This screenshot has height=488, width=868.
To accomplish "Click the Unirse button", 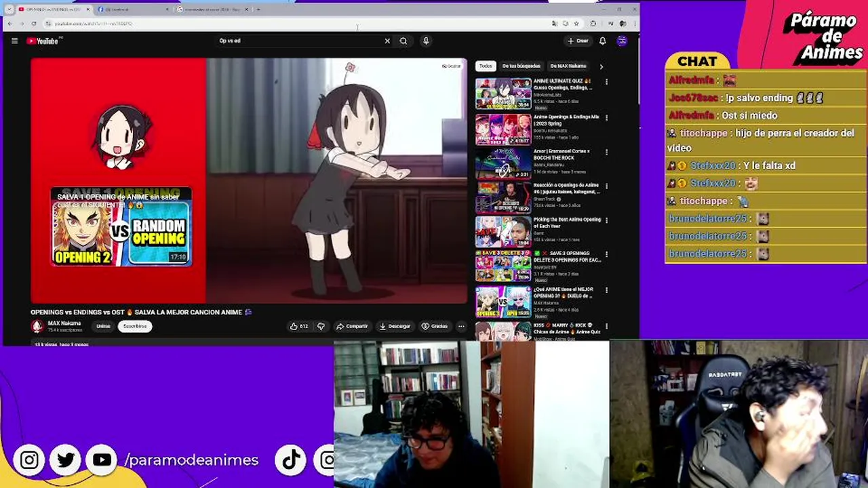I will click(x=103, y=326).
